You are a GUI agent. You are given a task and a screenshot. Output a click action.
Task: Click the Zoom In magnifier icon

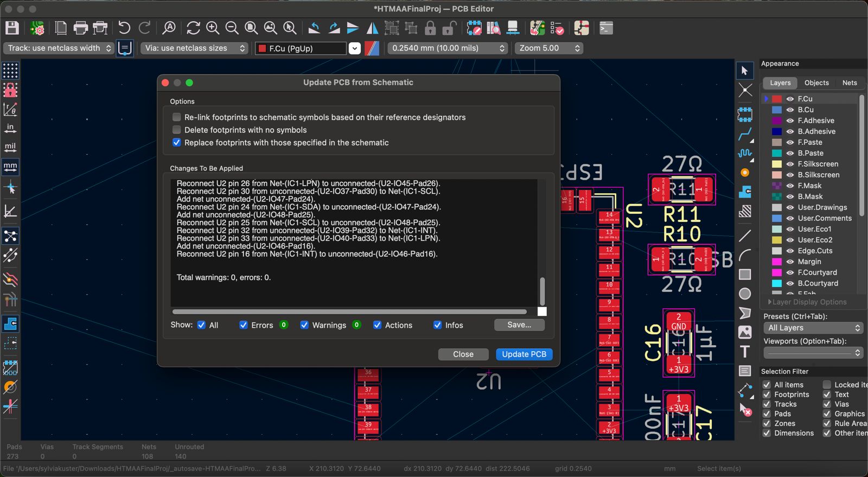(x=213, y=28)
